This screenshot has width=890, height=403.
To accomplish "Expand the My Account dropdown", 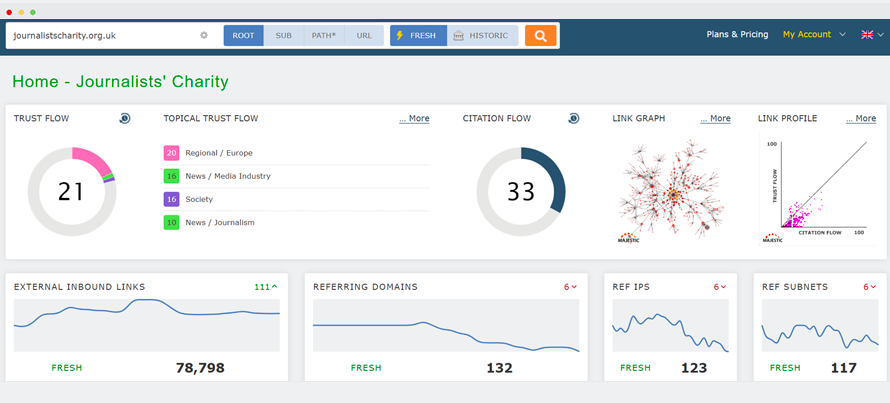I will [x=814, y=34].
